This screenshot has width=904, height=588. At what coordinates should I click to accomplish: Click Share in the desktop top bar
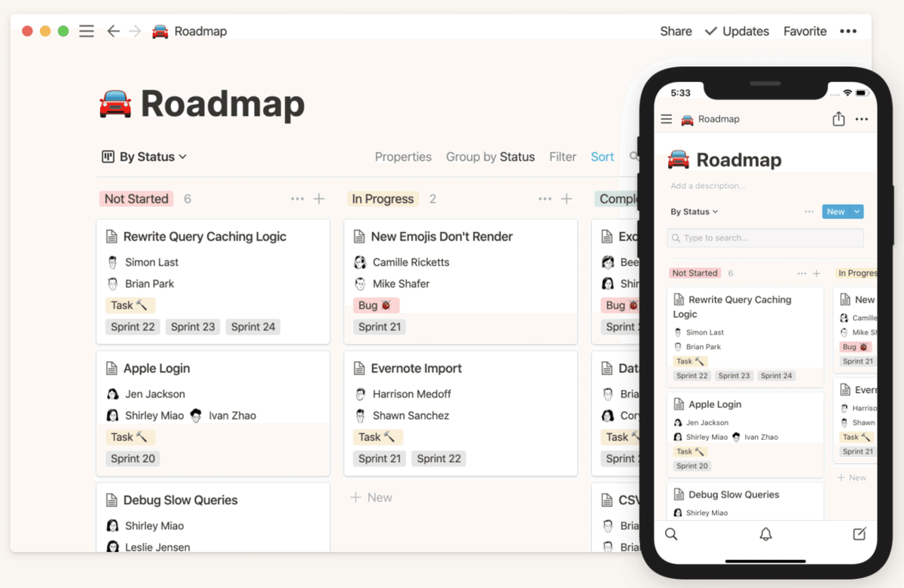coord(676,31)
